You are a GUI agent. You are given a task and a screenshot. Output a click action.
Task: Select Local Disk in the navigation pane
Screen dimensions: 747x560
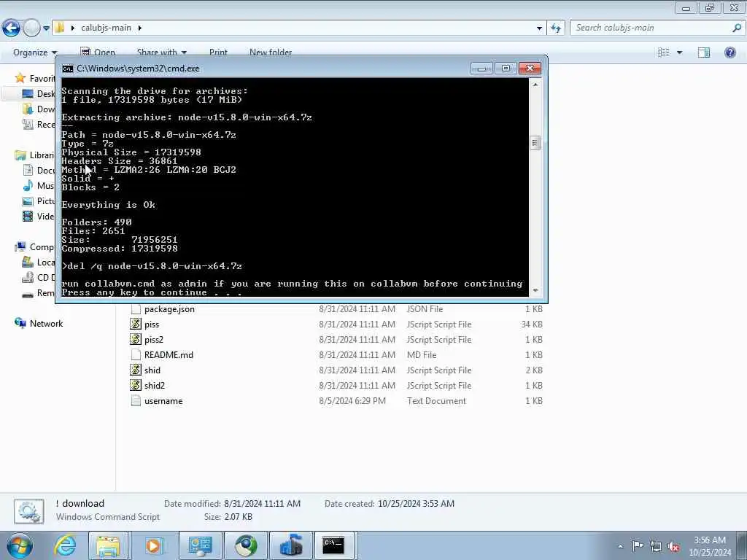38,262
